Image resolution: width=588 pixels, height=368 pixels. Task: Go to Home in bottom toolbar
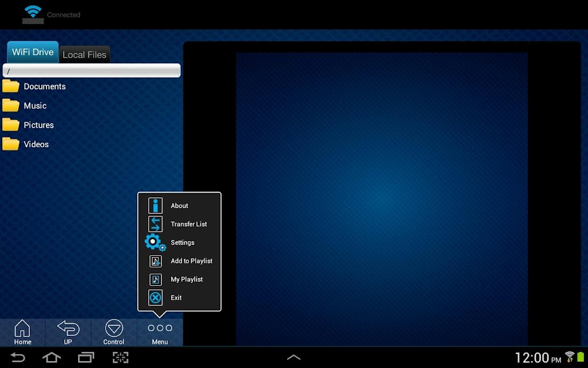[22, 332]
